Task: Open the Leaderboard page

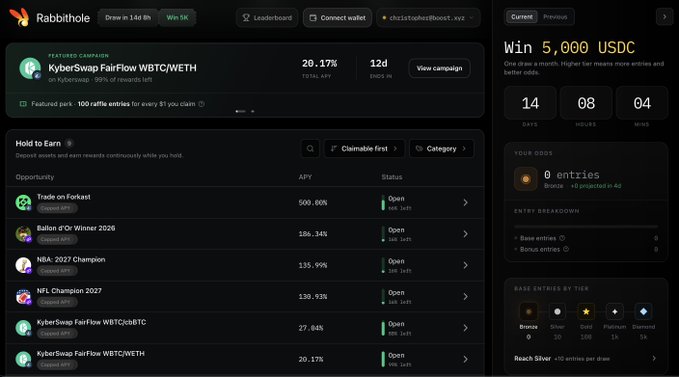Action: click(267, 18)
